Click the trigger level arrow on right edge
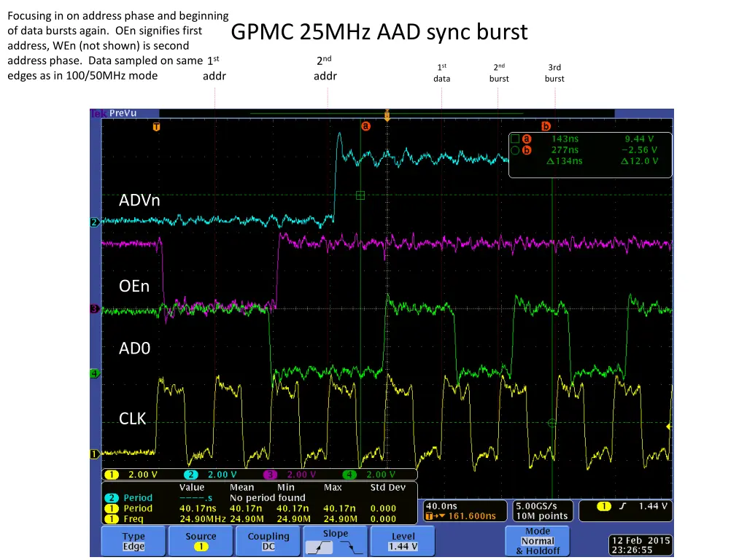The height and width of the screenshot is (560, 747). 669,427
